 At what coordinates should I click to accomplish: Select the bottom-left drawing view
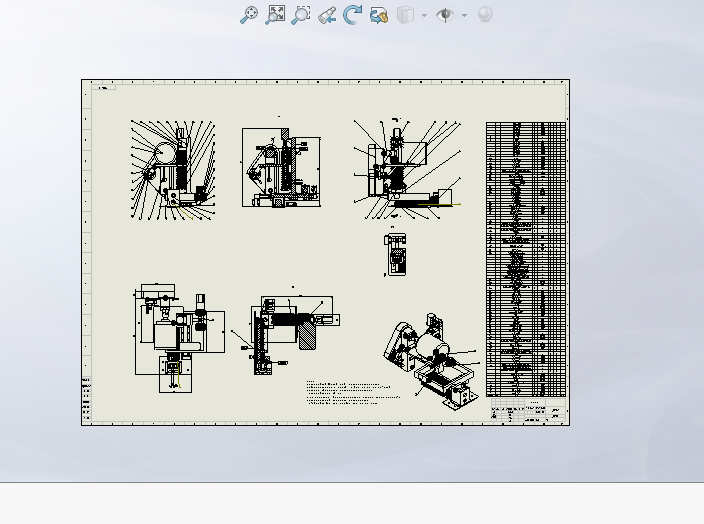[x=180, y=338]
